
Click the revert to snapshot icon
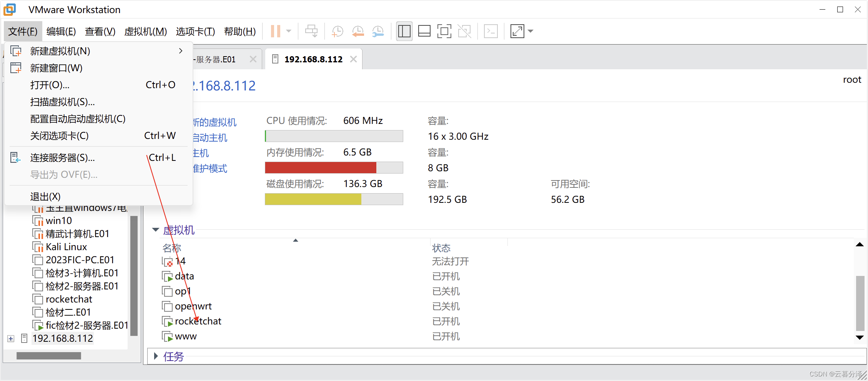point(358,31)
